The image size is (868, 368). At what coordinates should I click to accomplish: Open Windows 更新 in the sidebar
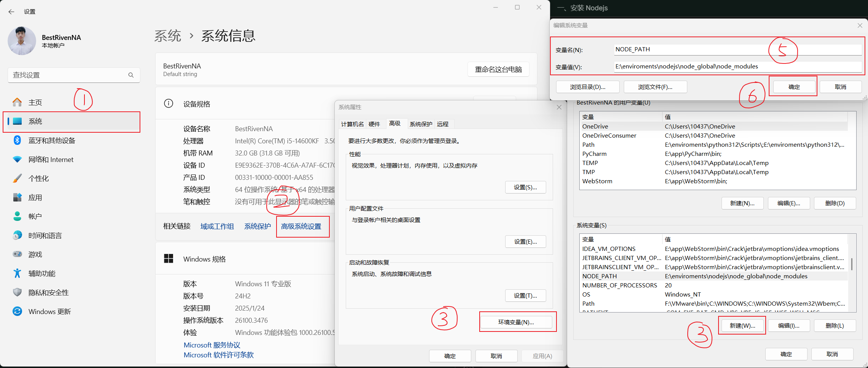(17, 311)
